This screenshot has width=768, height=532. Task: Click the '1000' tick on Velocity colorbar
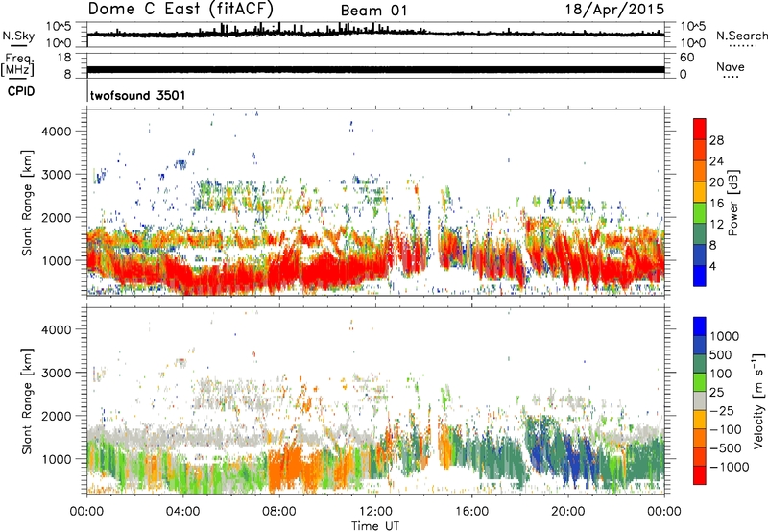[x=725, y=336]
